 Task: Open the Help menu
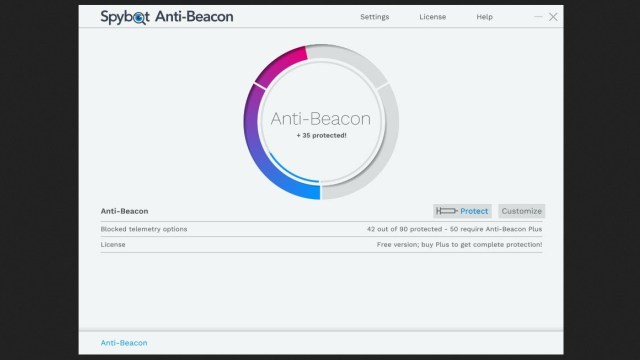pos(484,17)
